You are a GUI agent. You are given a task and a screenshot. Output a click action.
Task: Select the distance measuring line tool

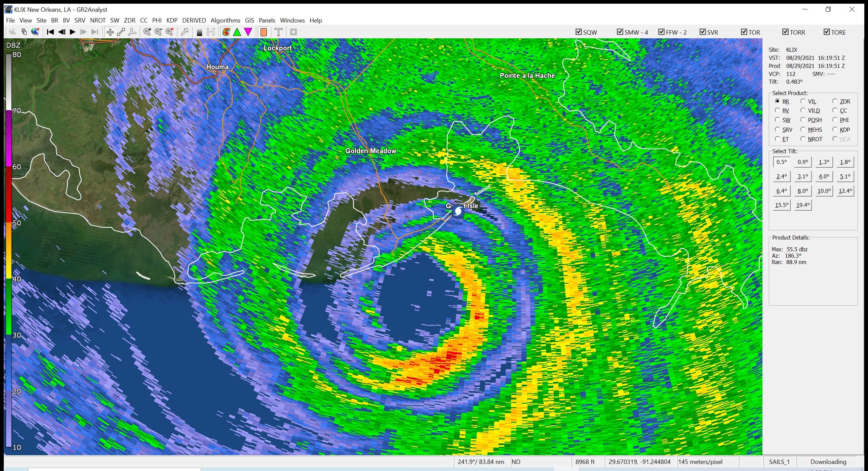tap(121, 32)
